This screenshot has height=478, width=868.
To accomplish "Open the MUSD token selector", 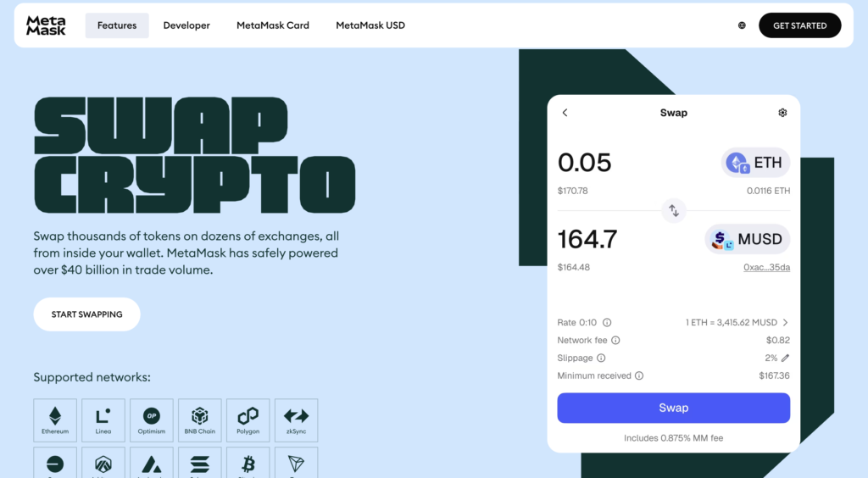I will pyautogui.click(x=748, y=240).
